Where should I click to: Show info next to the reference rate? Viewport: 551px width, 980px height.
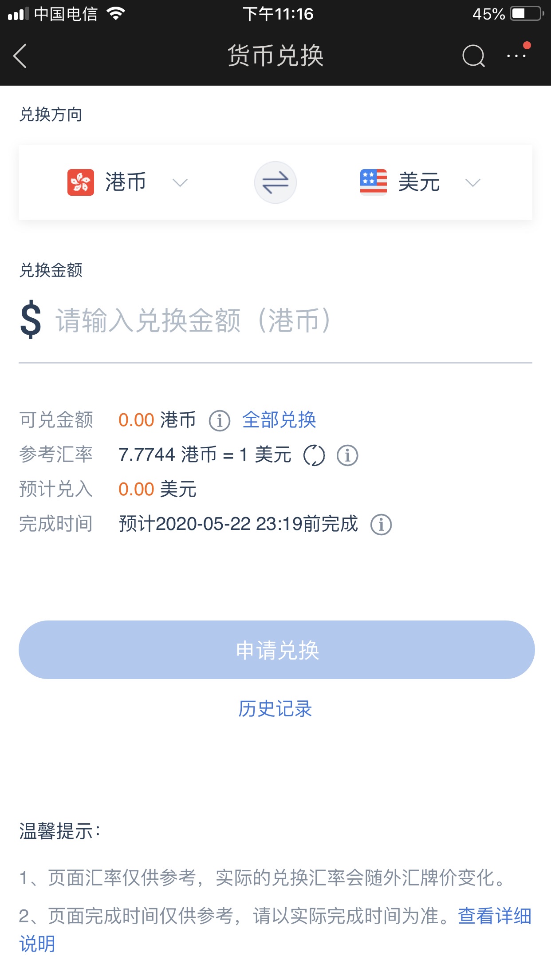point(347,455)
